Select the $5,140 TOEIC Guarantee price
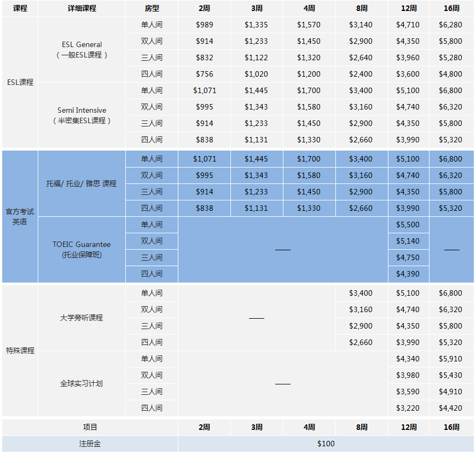Image resolution: width=476 pixels, height=460 pixels. [408, 241]
